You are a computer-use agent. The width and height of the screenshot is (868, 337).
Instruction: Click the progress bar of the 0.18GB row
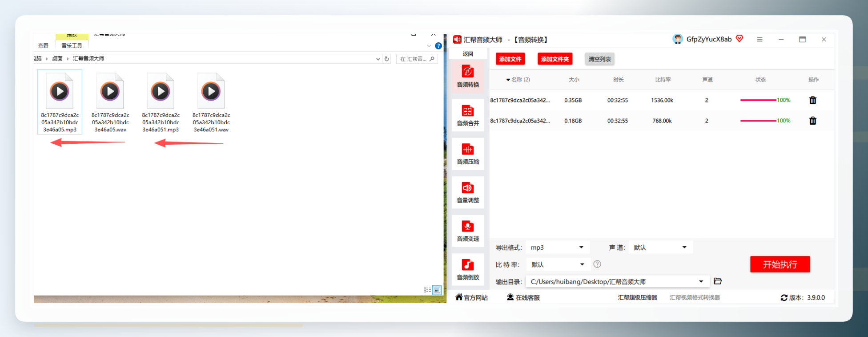click(758, 121)
